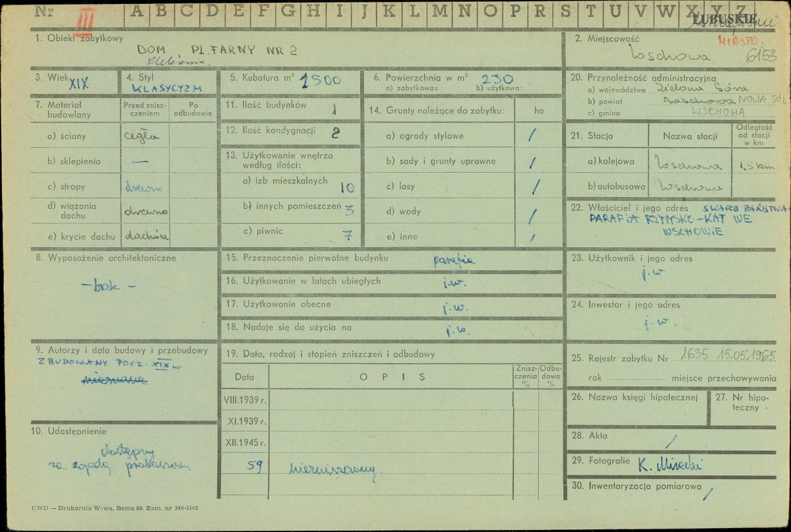Screen dimensions: 791x532
Task: Click the izb mieszkalnych count 10
Action: 346,187
